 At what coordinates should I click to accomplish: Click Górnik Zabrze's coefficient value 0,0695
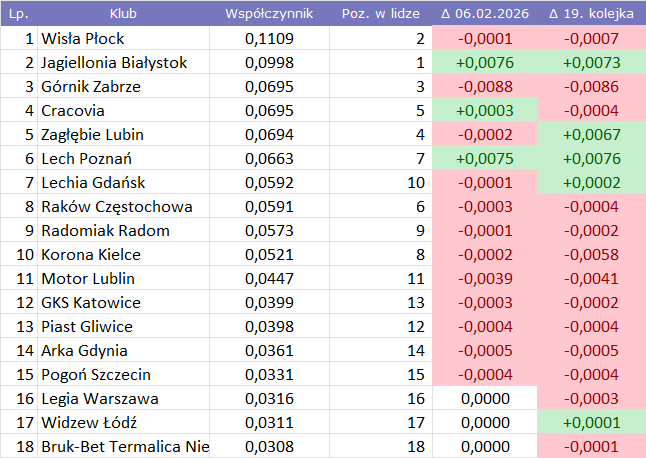269,87
